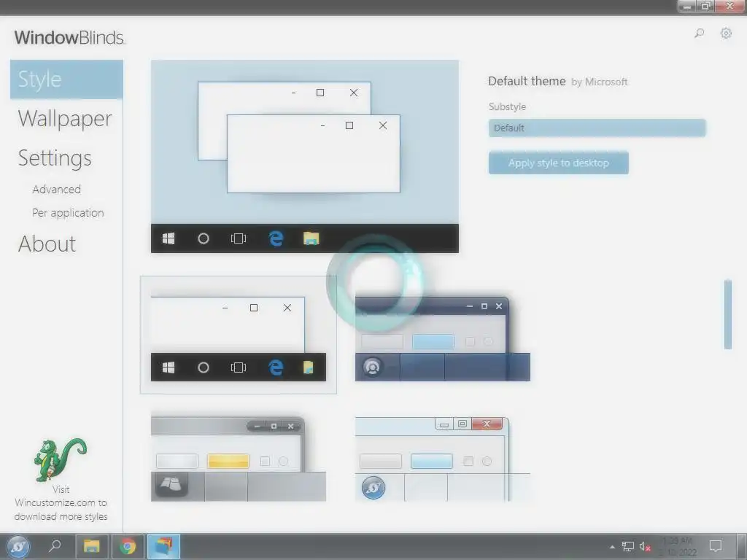Click the WindowBlinds app icon in taskbar
The height and width of the screenshot is (560, 747).
coord(163,547)
